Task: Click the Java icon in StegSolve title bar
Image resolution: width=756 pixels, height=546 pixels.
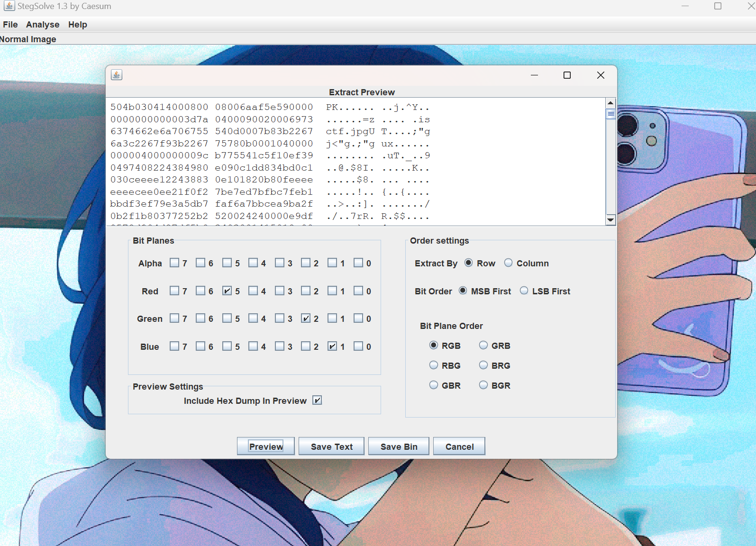Action: click(x=9, y=6)
